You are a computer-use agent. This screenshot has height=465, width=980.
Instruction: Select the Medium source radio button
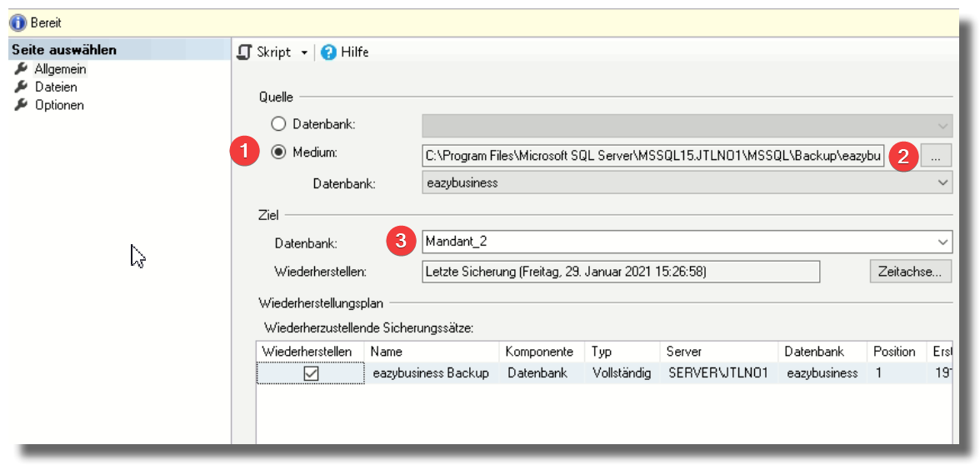[279, 152]
